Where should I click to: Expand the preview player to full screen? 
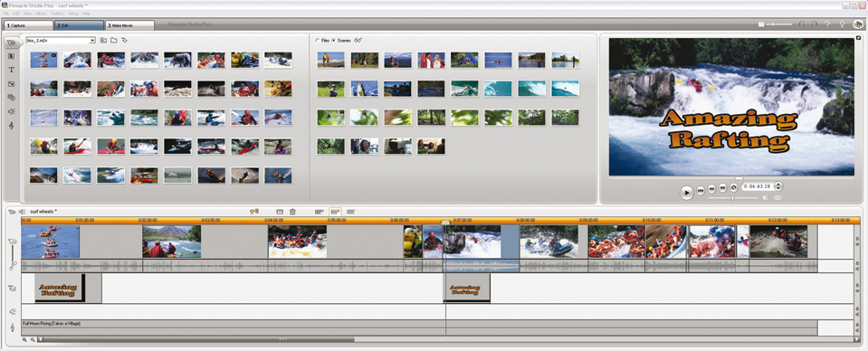click(858, 38)
